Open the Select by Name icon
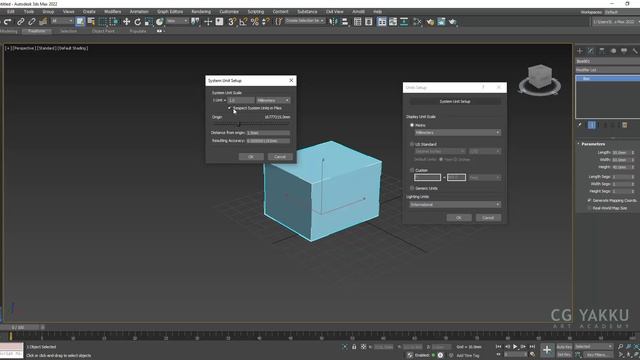This screenshot has width=640, height=360. click(91, 22)
